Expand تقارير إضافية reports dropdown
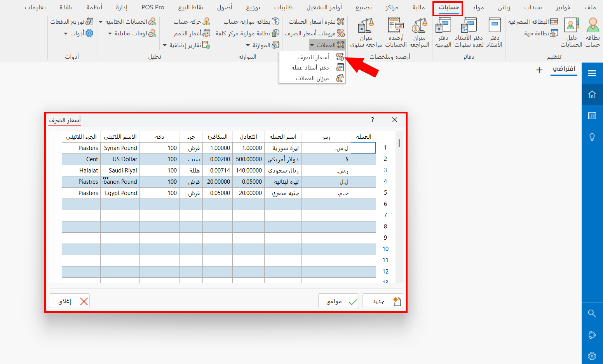The image size is (603, 364). (x=186, y=45)
